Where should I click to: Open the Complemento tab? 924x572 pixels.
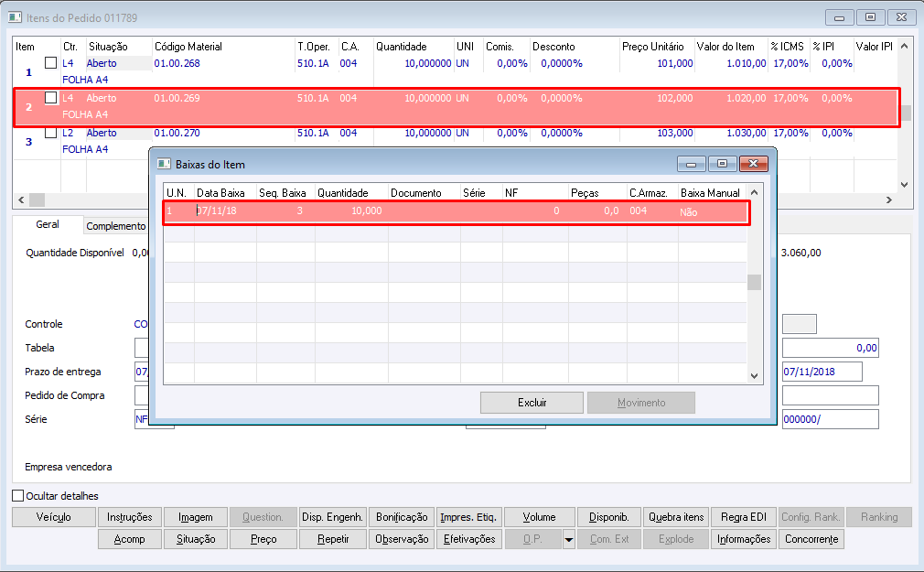pyautogui.click(x=115, y=226)
